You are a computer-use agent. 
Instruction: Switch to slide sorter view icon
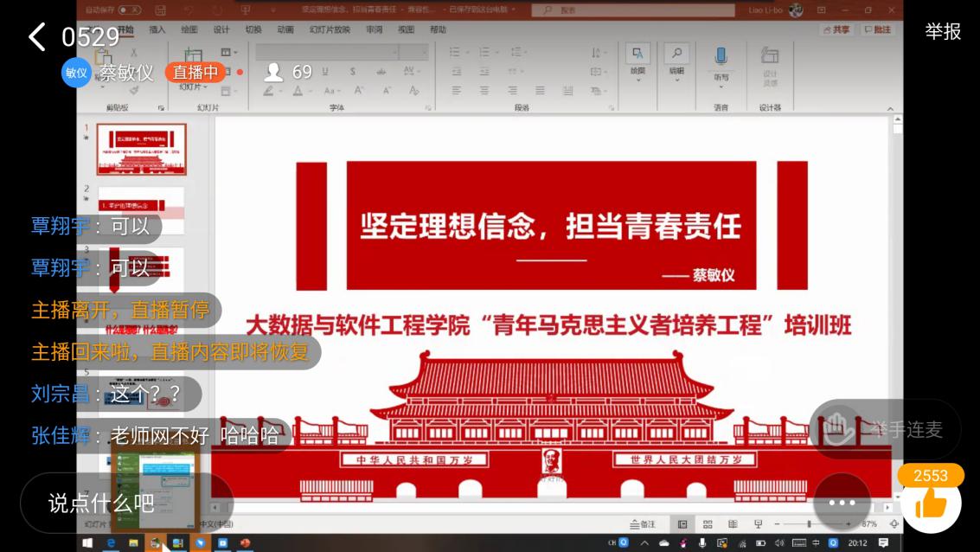708,524
